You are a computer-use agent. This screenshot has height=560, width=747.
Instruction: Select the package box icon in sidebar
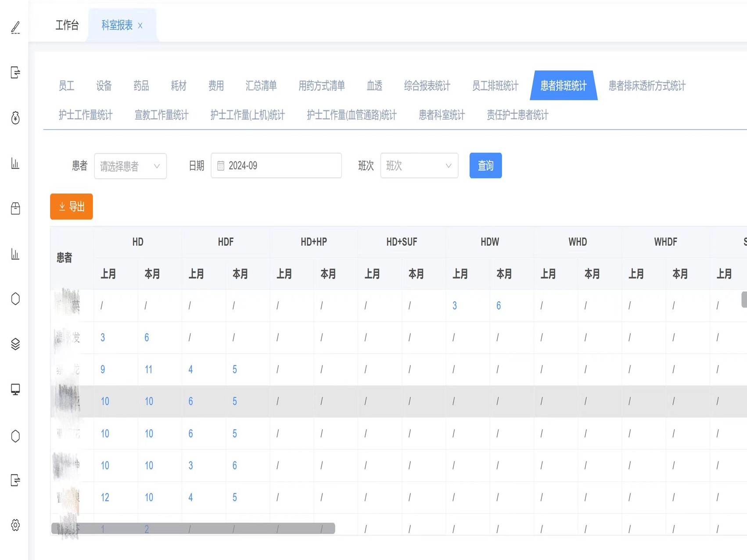pos(15,208)
